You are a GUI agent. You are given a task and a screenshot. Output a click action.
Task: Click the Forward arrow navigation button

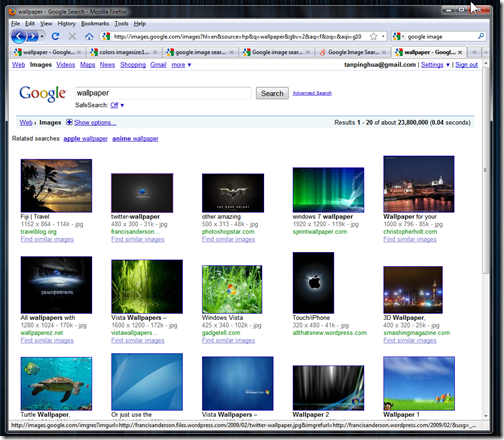[x=32, y=36]
